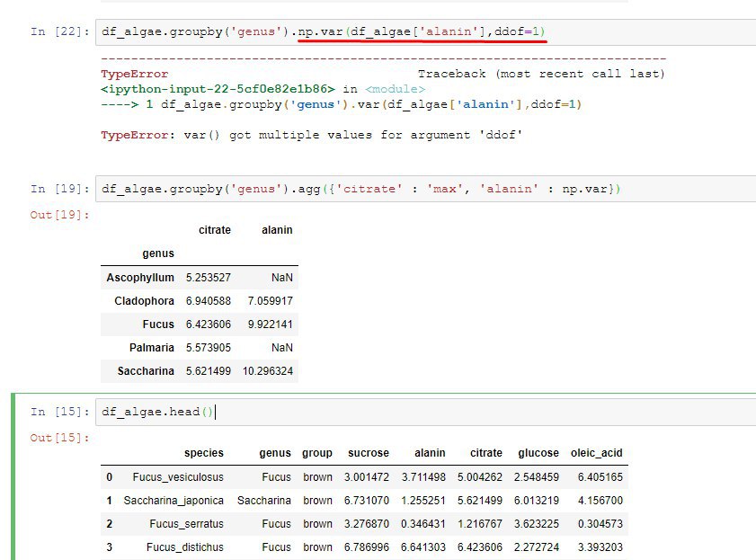Click the value 3.393203
756x560 pixels.
pyautogui.click(x=600, y=547)
